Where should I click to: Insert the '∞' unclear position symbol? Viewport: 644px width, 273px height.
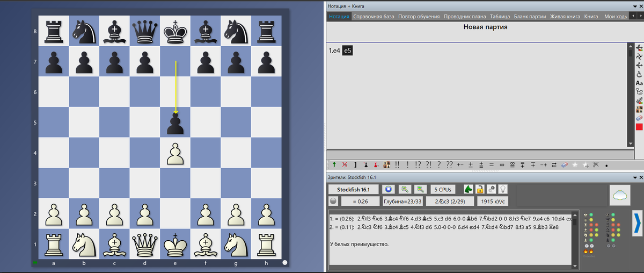pos(502,164)
